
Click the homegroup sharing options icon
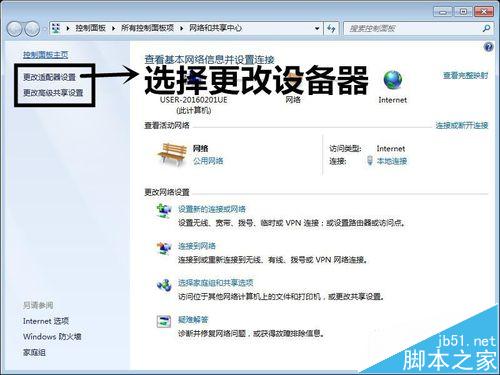[164, 284]
